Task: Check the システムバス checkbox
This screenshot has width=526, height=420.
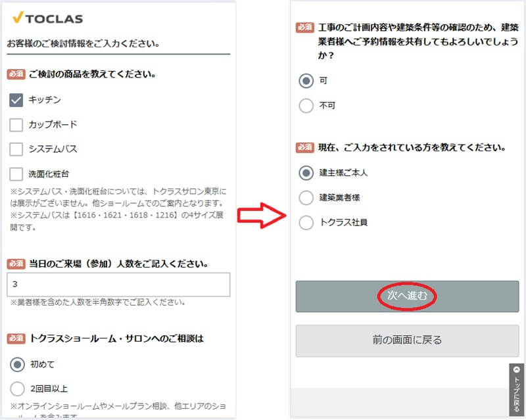Action: click(x=17, y=149)
